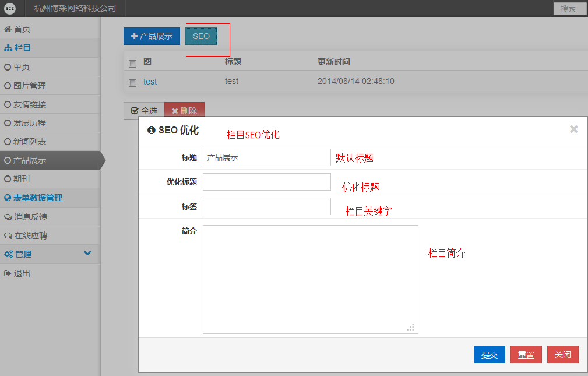Click the gears icon beside 管理
Image resolution: width=588 pixels, height=376 pixels.
point(9,255)
